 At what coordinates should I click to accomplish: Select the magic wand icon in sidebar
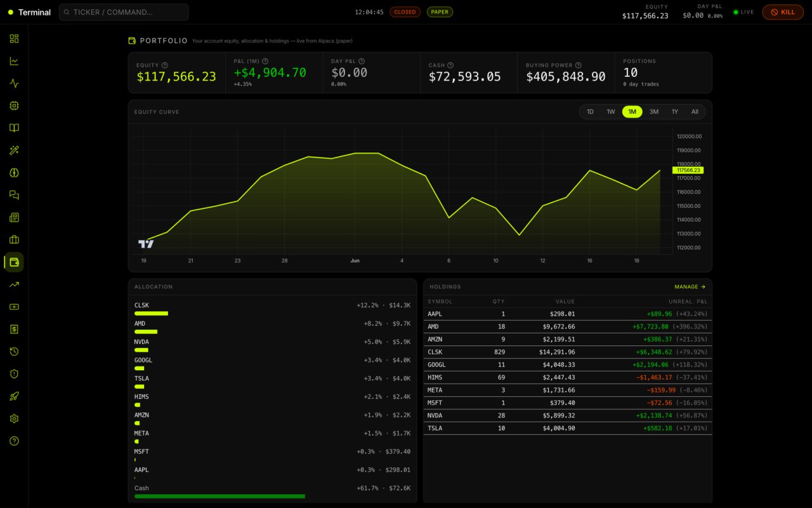coord(14,150)
